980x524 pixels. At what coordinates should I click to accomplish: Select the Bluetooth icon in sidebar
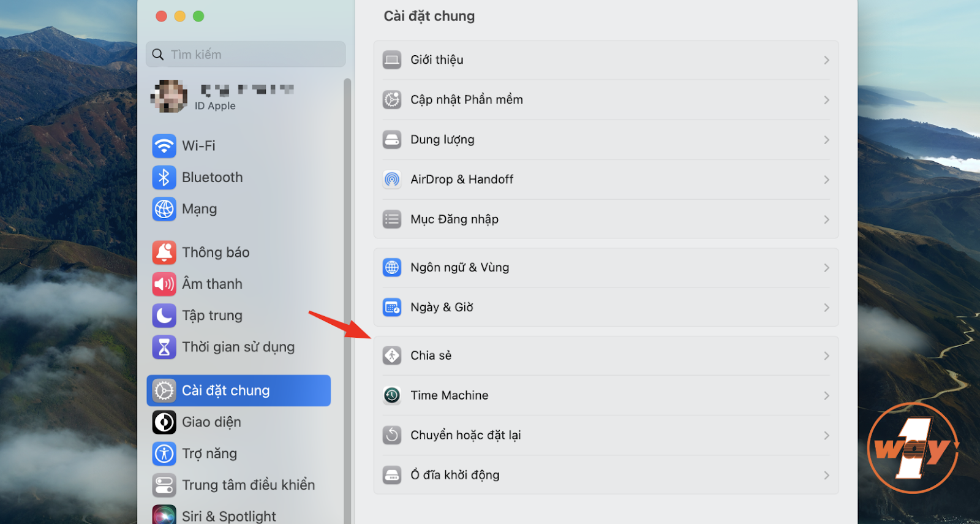tap(164, 178)
